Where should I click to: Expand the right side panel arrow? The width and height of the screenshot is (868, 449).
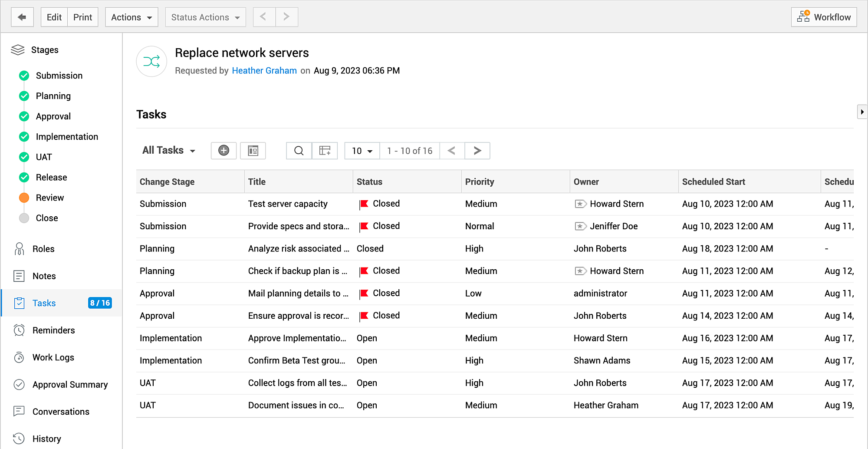click(862, 112)
